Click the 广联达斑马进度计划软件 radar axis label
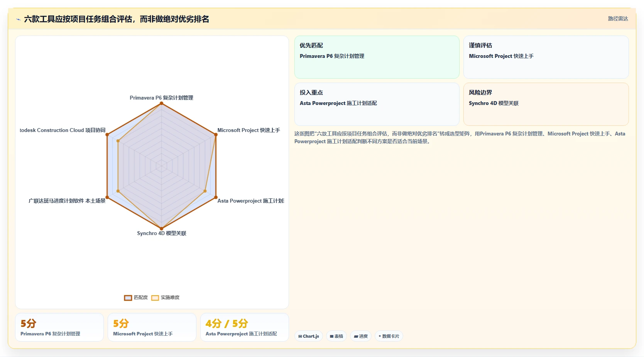Image resolution: width=644 pixels, height=357 pixels. tap(67, 201)
